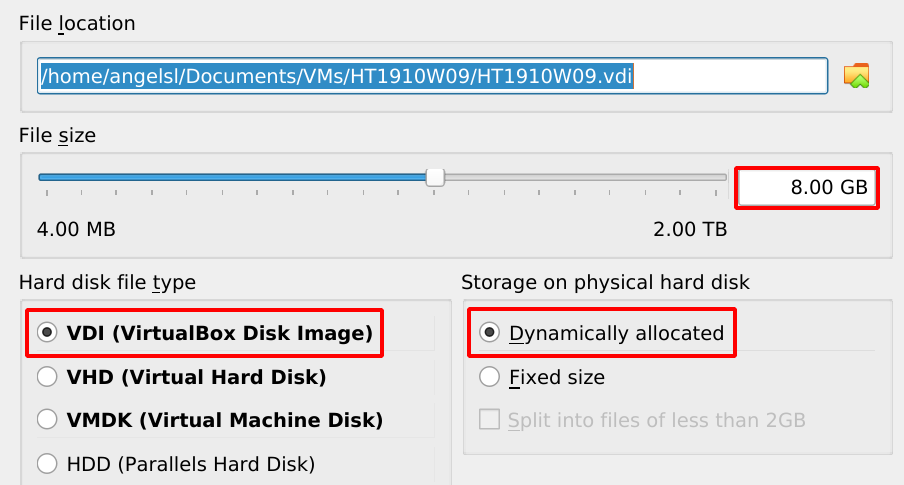
Task: Choose VHD (Virtual Hard Disk) format
Action: tap(47, 377)
